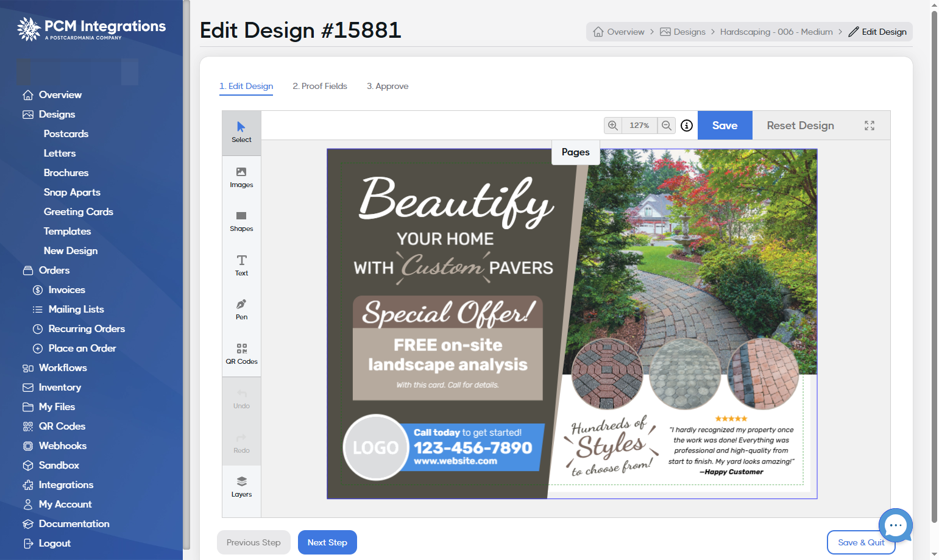Open Designs breadcrumb link
Viewport: 939px width, 560px height.
(683, 32)
